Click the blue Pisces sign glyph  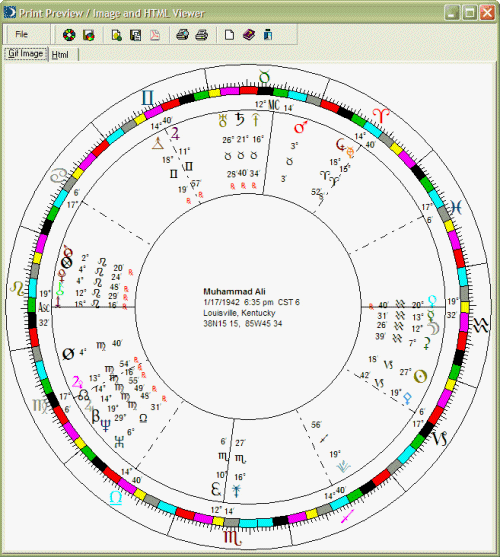pyautogui.click(x=456, y=207)
